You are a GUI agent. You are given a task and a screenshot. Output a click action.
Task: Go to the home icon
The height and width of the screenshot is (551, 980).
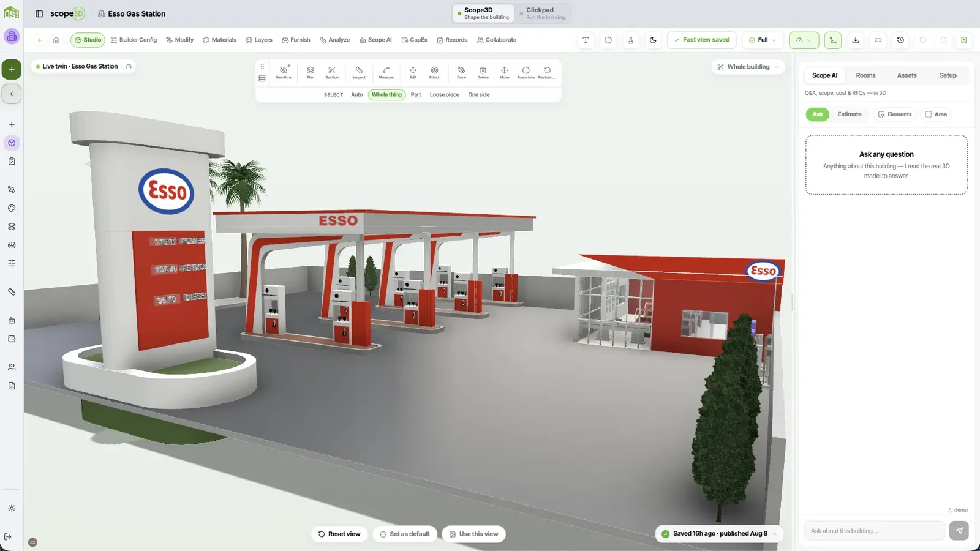(x=56, y=40)
